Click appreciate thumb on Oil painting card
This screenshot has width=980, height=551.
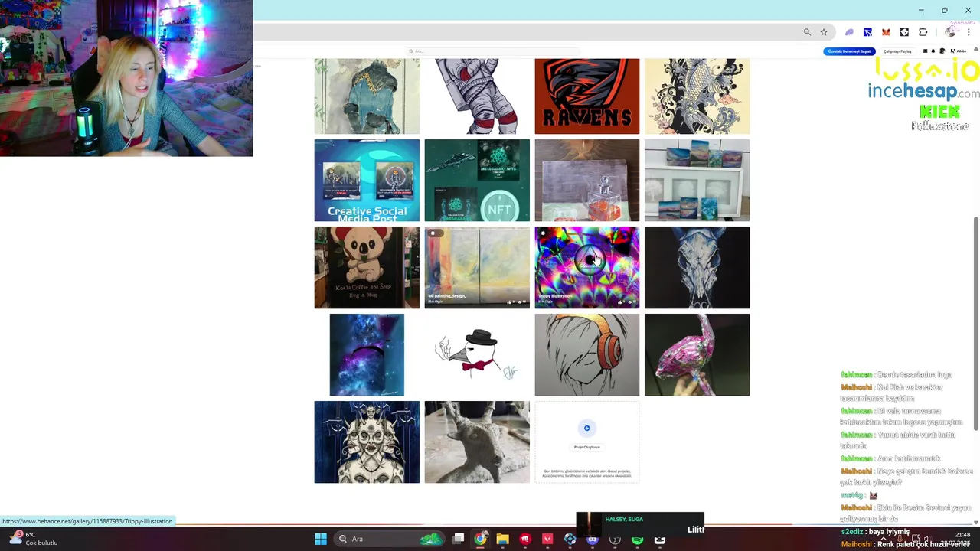point(510,302)
